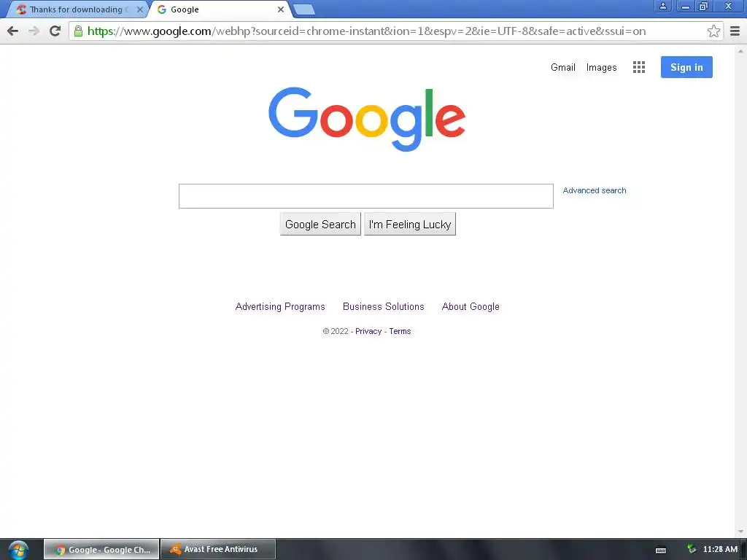Image resolution: width=747 pixels, height=560 pixels.
Task: Select the Google tab
Action: pyautogui.click(x=219, y=9)
